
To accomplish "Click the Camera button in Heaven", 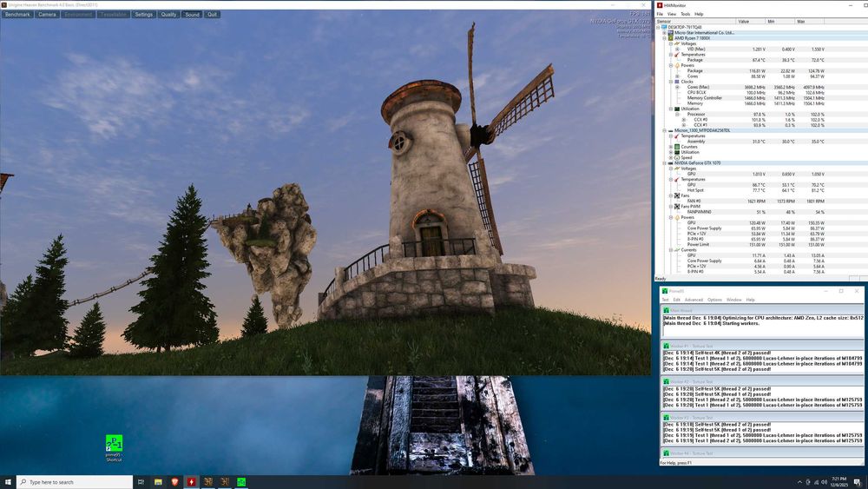I will 47,15.
